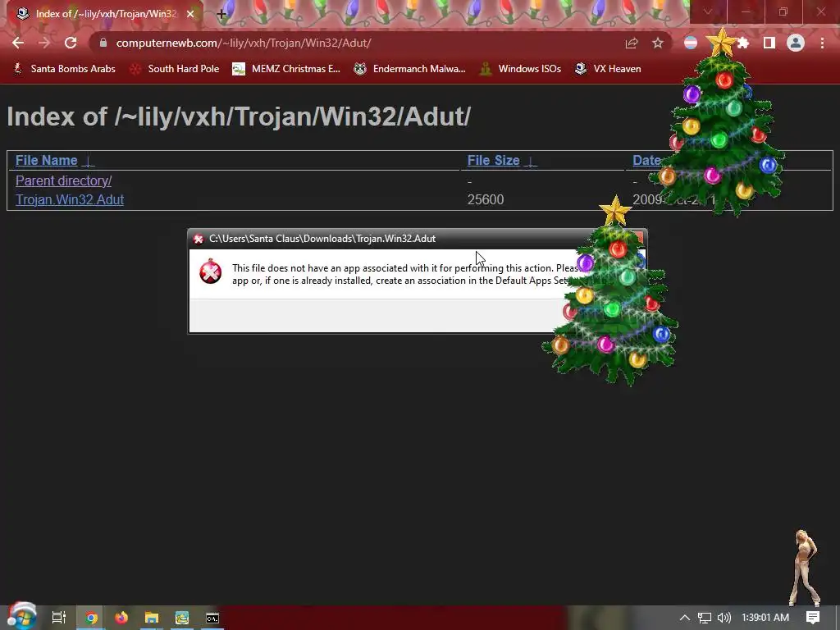
Task: Sort listing by Date column
Action: 646,160
